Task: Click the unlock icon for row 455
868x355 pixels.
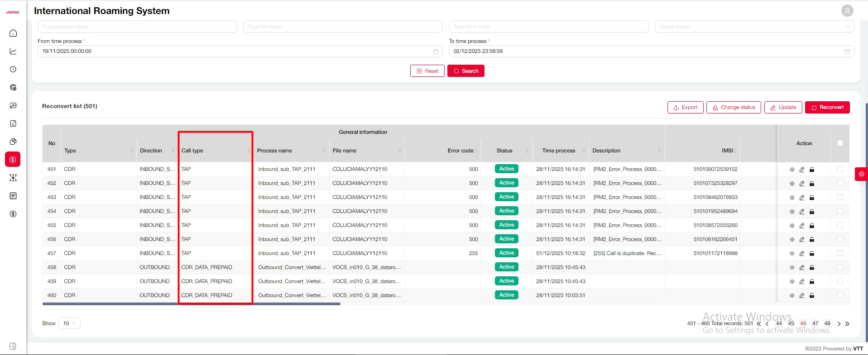Action: (812, 226)
